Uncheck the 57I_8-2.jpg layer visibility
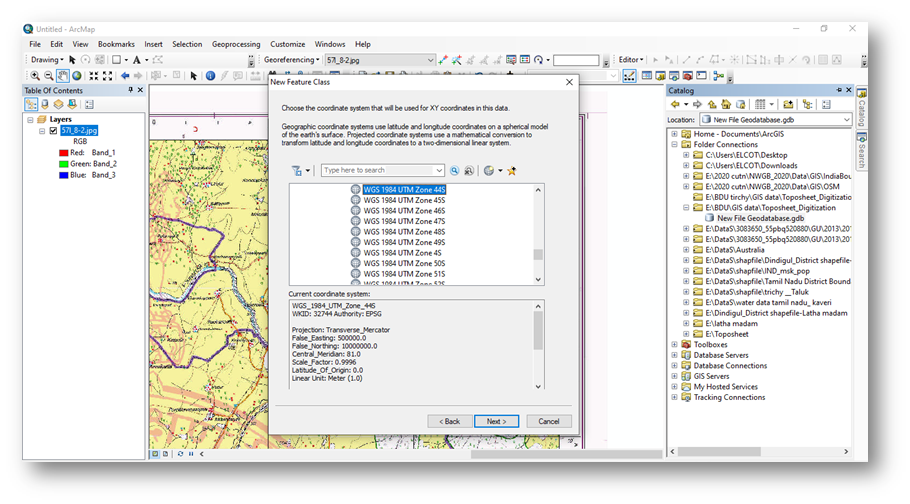910x504 pixels. 53,131
